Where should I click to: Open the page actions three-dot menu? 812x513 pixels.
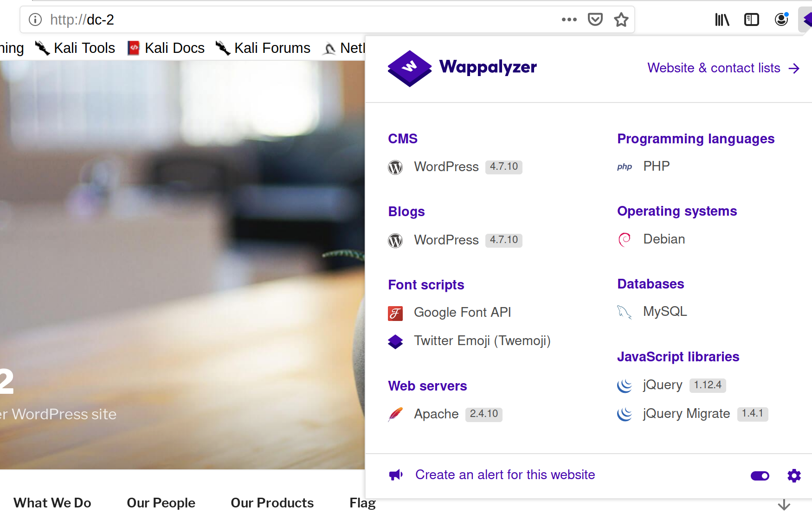[569, 19]
